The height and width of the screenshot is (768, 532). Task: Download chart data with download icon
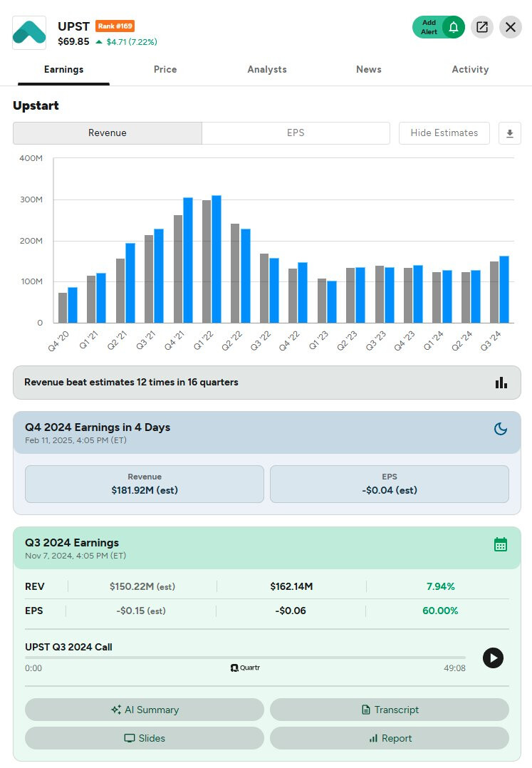pos(509,133)
